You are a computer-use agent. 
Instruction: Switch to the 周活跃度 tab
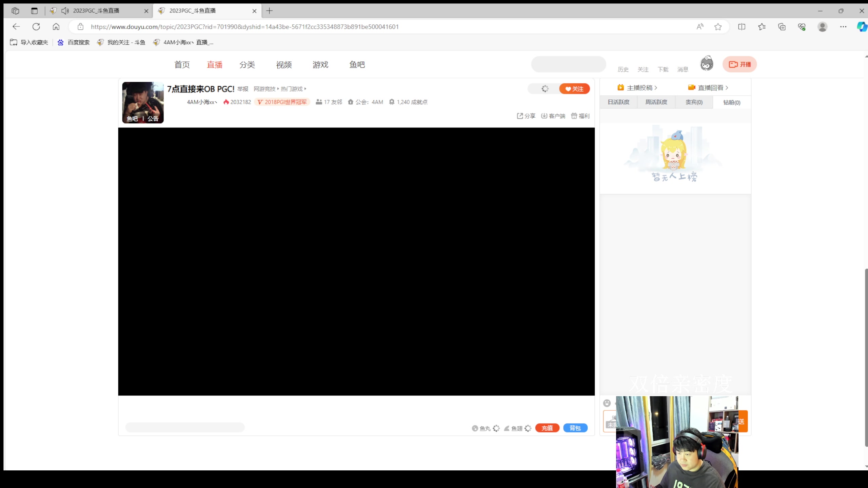tap(656, 102)
